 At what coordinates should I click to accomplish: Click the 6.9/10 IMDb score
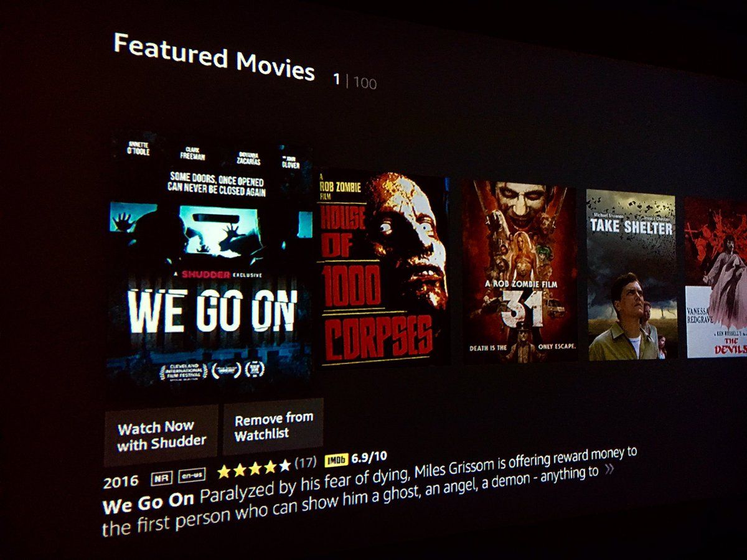[370, 457]
